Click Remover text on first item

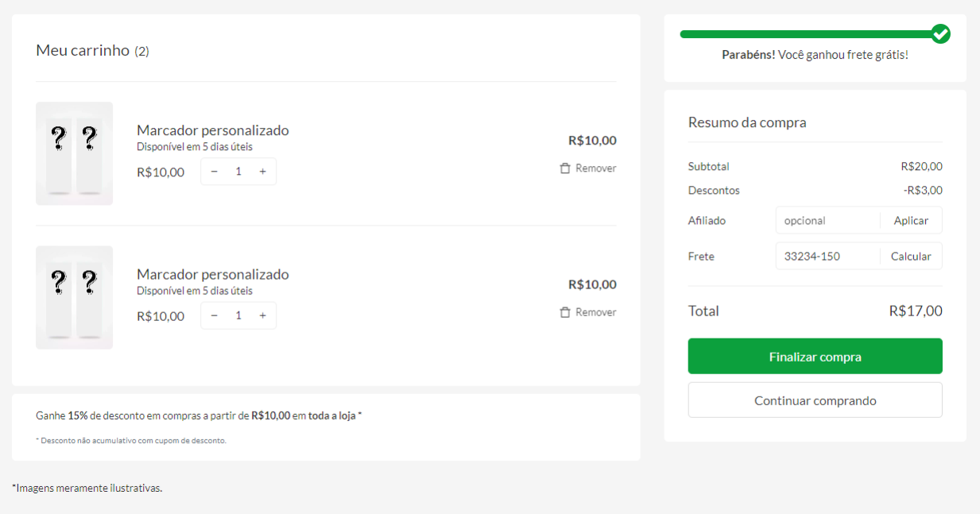coord(595,168)
